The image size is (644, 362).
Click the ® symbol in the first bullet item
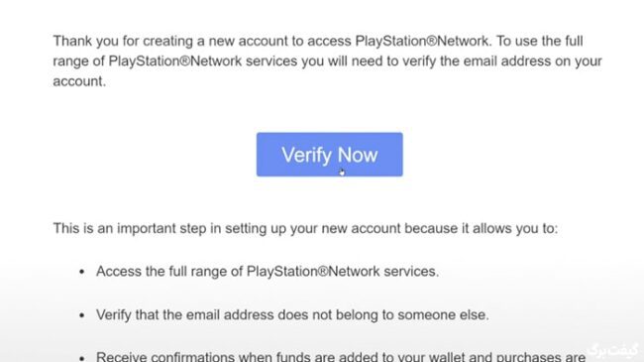click(323, 272)
